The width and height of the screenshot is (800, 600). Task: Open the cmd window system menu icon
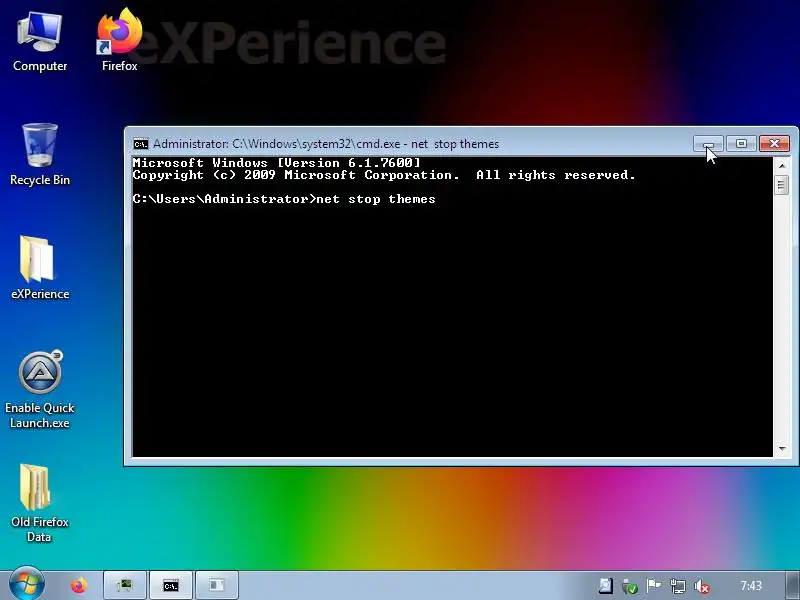point(140,144)
